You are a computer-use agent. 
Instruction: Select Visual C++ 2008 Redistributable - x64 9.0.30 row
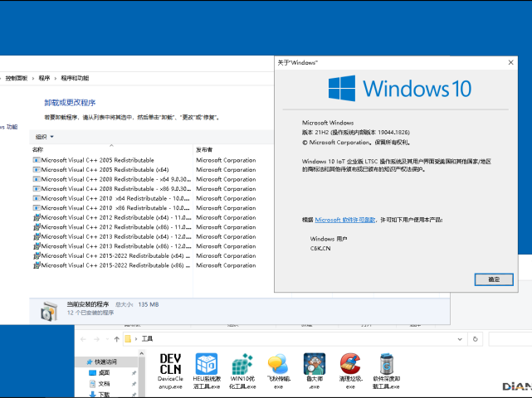pyautogui.click(x=111, y=179)
